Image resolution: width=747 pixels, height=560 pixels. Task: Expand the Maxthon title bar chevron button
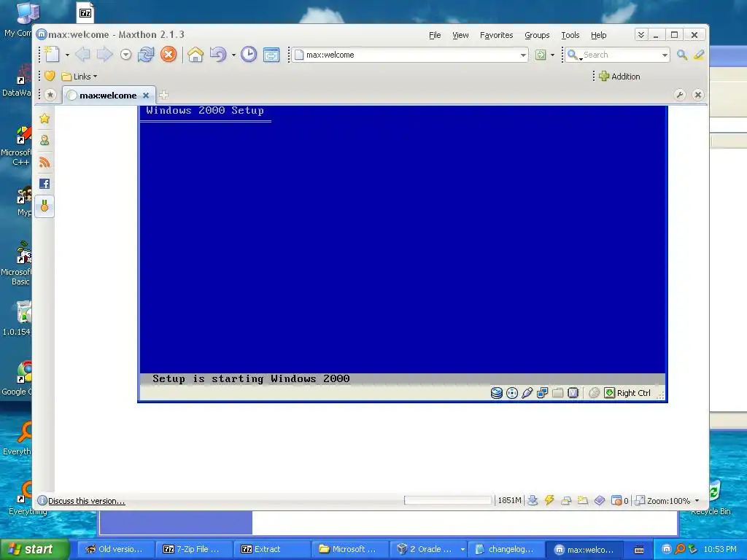641,35
